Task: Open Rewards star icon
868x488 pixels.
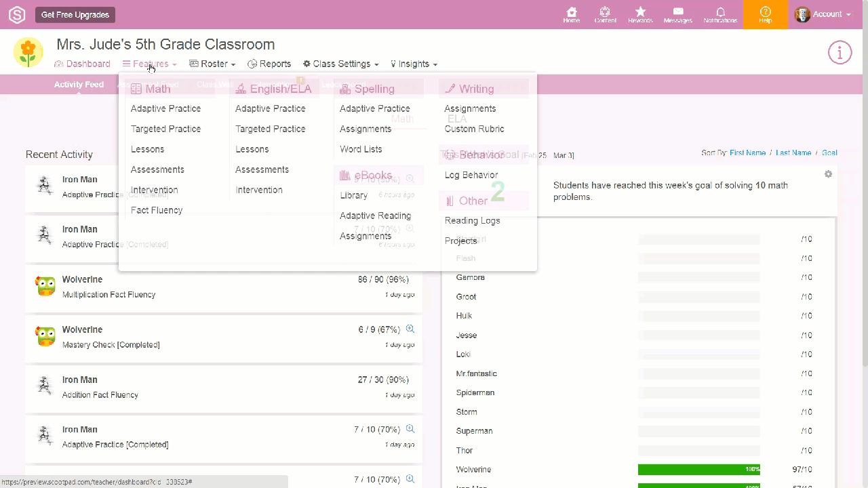Action: click(x=640, y=15)
